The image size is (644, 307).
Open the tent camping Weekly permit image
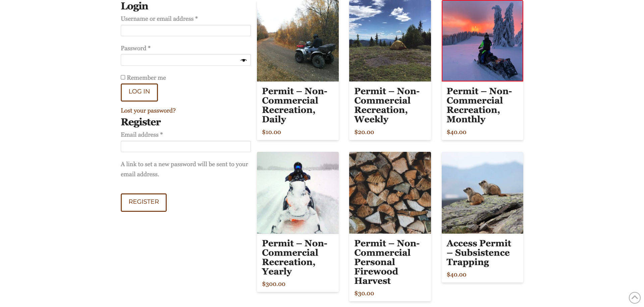pyautogui.click(x=390, y=41)
